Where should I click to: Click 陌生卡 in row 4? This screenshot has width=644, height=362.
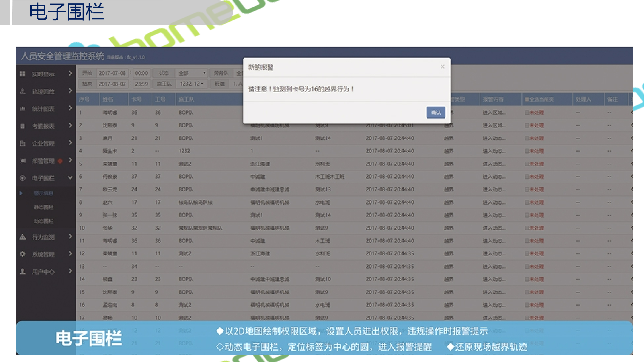[x=110, y=151]
